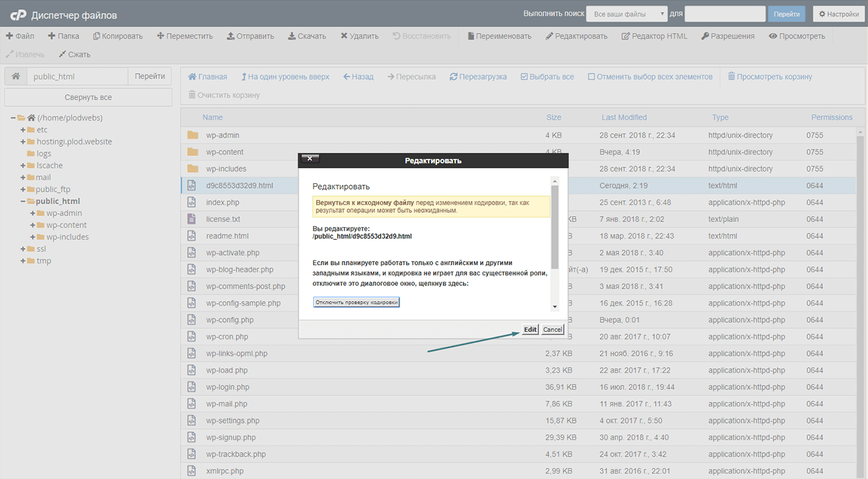The height and width of the screenshot is (479, 868).
Task: Collapse the public_html tree node
Action: [x=23, y=201]
